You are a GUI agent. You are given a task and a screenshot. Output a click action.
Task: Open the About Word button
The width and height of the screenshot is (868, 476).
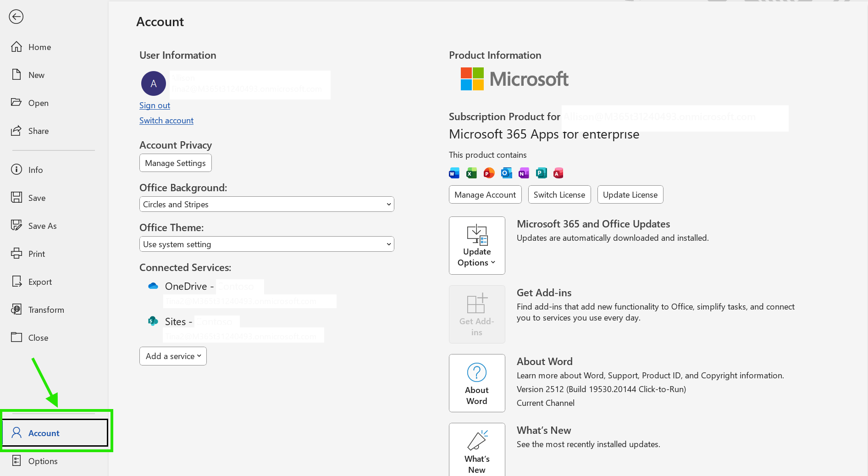click(477, 383)
